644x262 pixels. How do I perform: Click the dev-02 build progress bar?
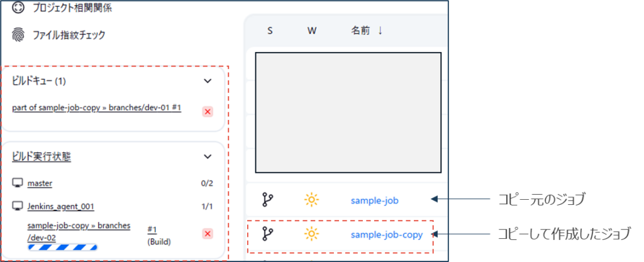pyautogui.click(x=62, y=247)
